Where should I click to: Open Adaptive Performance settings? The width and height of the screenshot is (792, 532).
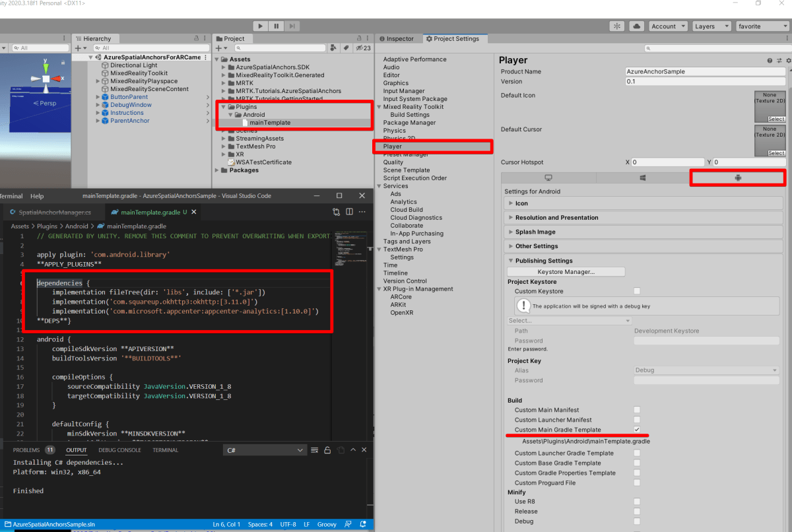414,59
